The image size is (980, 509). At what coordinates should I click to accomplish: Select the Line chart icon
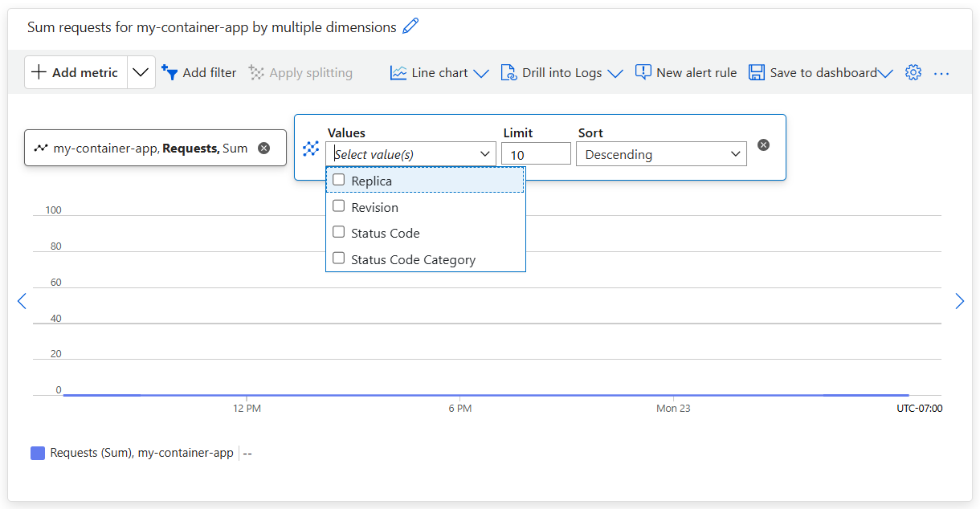click(398, 72)
